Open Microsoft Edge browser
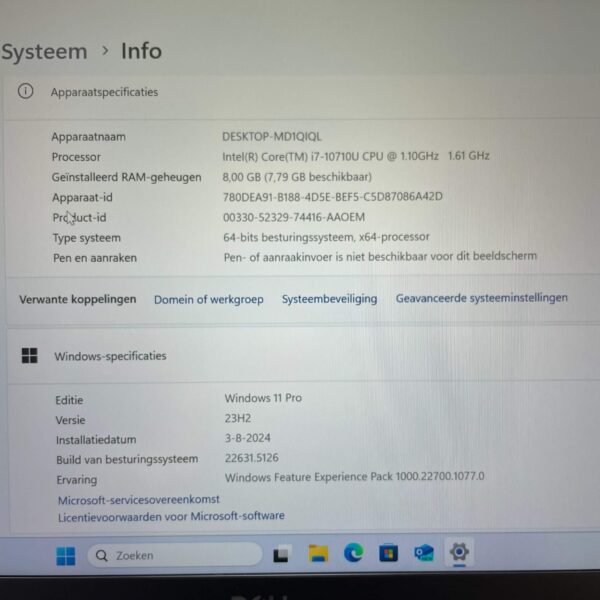 (354, 553)
